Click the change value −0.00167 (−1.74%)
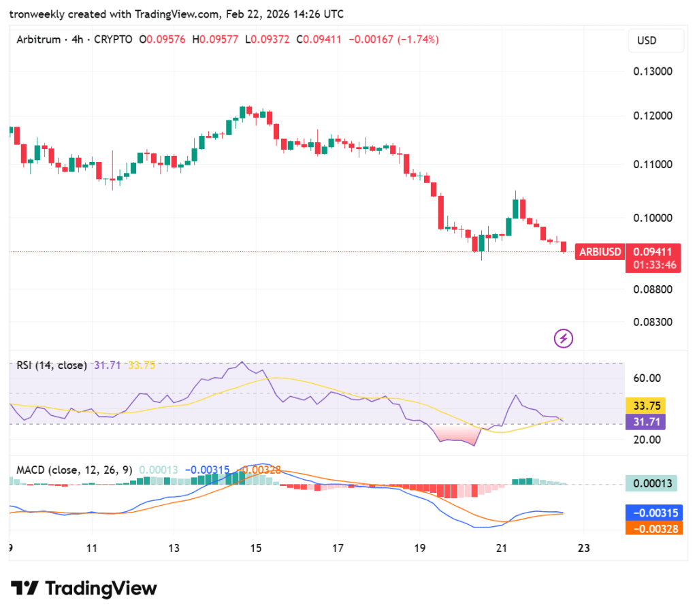This screenshot has height=616, width=697. (x=393, y=39)
